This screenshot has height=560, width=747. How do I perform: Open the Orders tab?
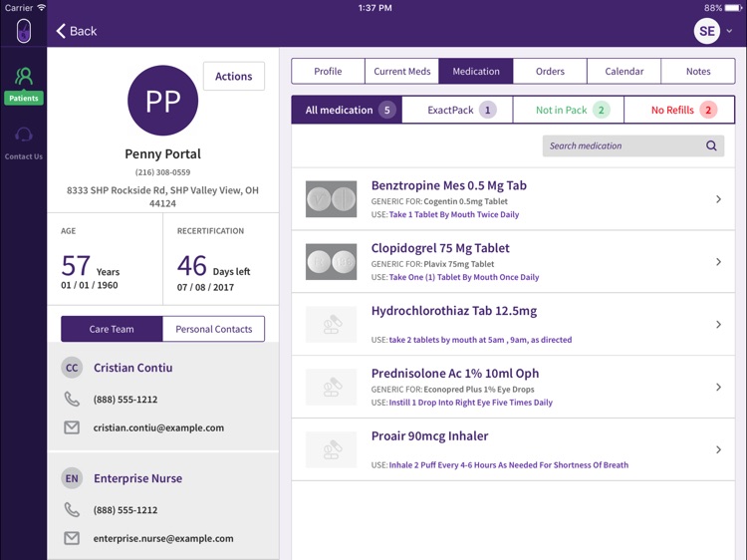550,71
